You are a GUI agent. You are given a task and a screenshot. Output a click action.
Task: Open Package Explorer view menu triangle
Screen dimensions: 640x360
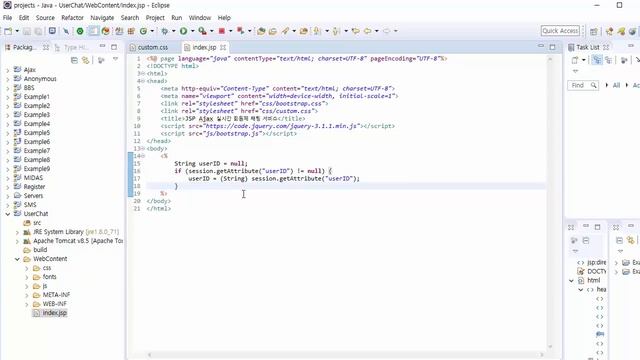[x=116, y=60]
